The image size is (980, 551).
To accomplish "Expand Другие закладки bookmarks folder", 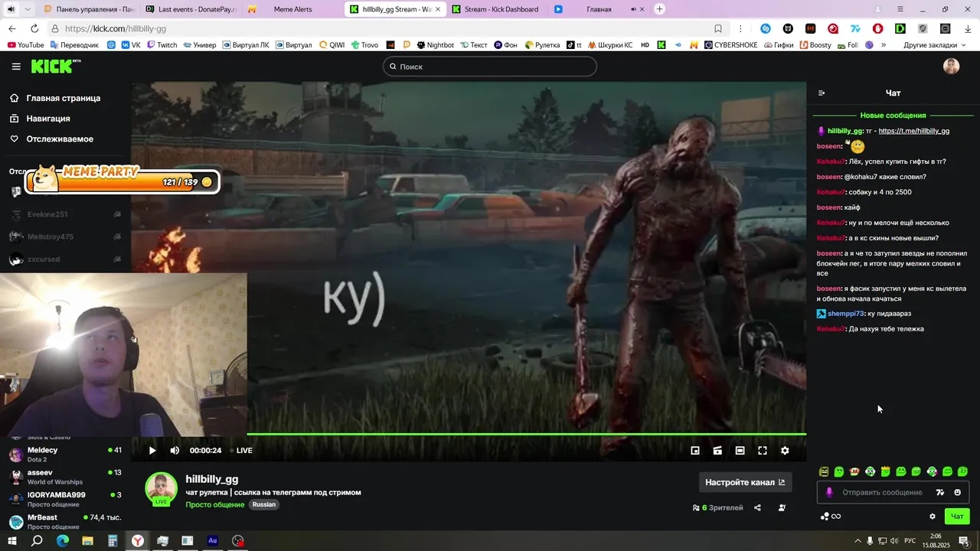I will (935, 45).
